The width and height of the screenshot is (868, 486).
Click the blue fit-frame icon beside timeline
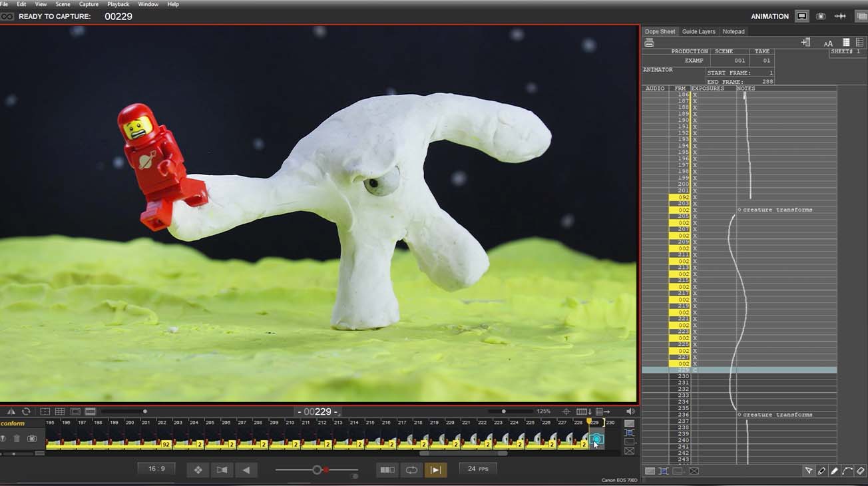629,433
